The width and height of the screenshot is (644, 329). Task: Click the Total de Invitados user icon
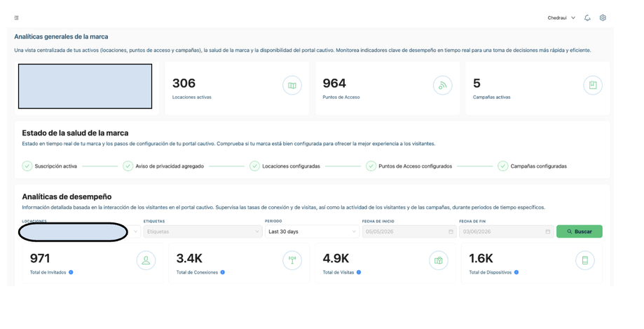(146, 260)
